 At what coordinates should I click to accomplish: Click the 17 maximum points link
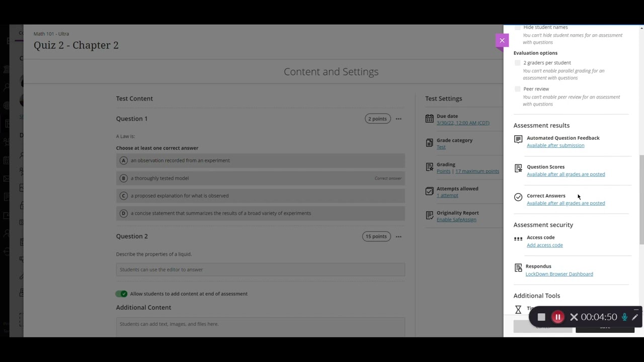477,171
